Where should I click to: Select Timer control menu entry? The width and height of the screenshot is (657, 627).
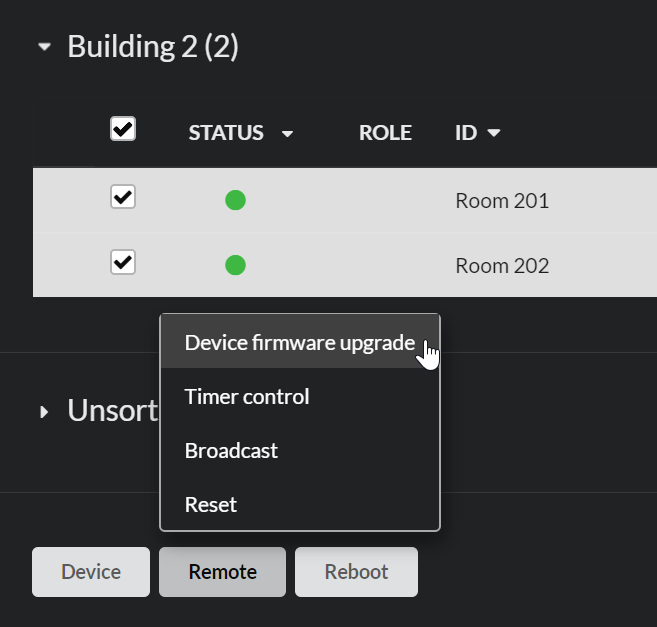click(300, 396)
